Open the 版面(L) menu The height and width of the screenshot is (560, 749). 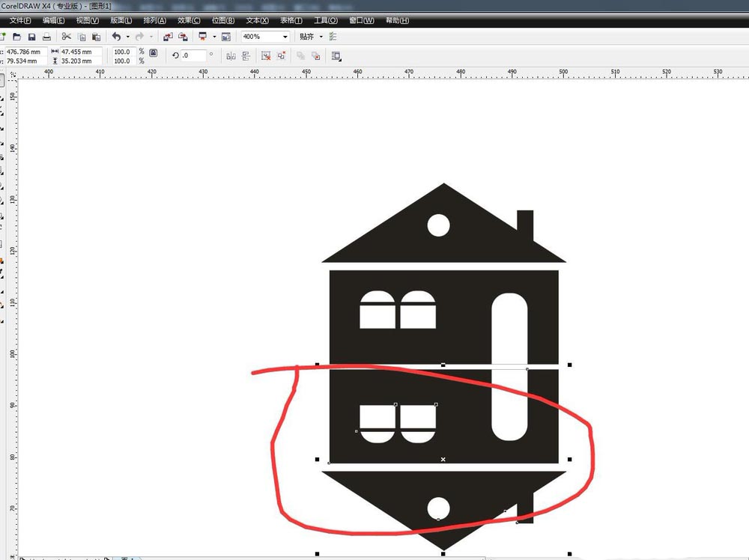point(121,20)
